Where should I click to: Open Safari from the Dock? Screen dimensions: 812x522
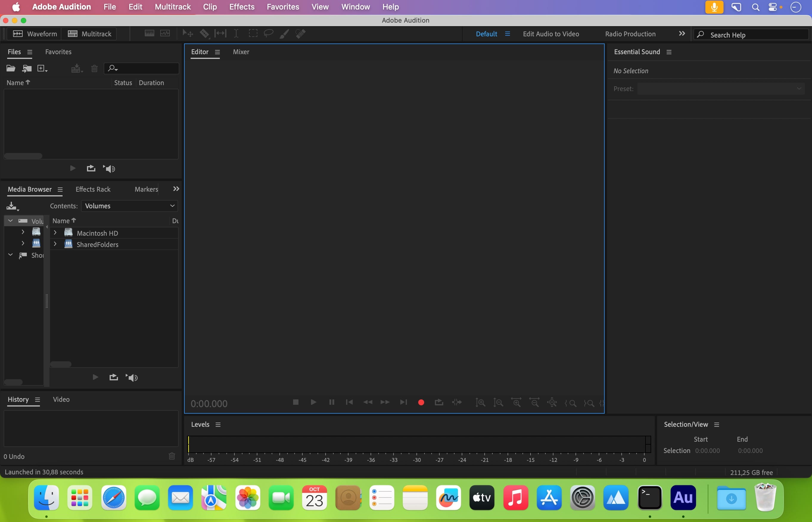[113, 498]
